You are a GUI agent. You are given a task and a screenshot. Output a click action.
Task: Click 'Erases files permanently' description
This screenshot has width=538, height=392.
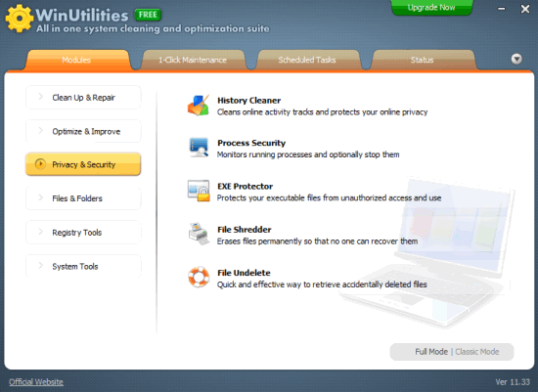click(x=317, y=241)
